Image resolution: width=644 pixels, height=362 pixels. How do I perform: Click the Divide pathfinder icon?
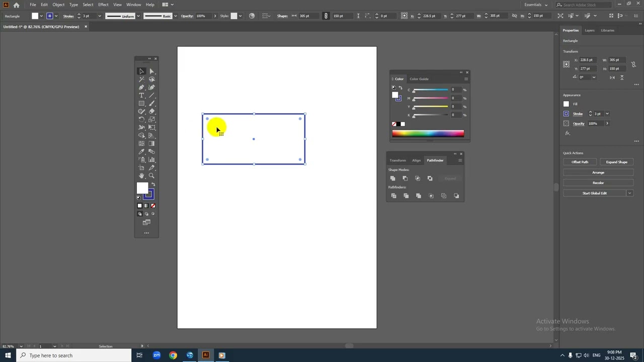pos(393,196)
